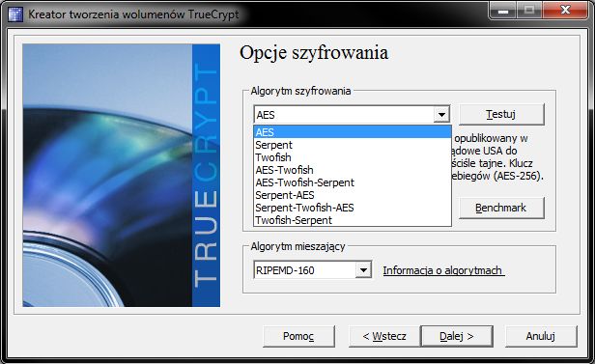Click the TrueCrypt disc banner image

tap(122, 175)
